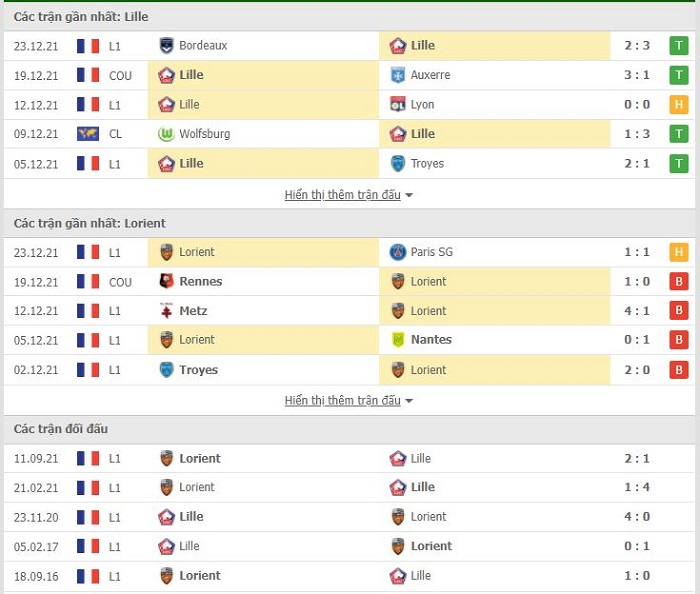Open Troyes team link in Lorient list
This screenshot has width=700, height=594.
tap(199, 370)
